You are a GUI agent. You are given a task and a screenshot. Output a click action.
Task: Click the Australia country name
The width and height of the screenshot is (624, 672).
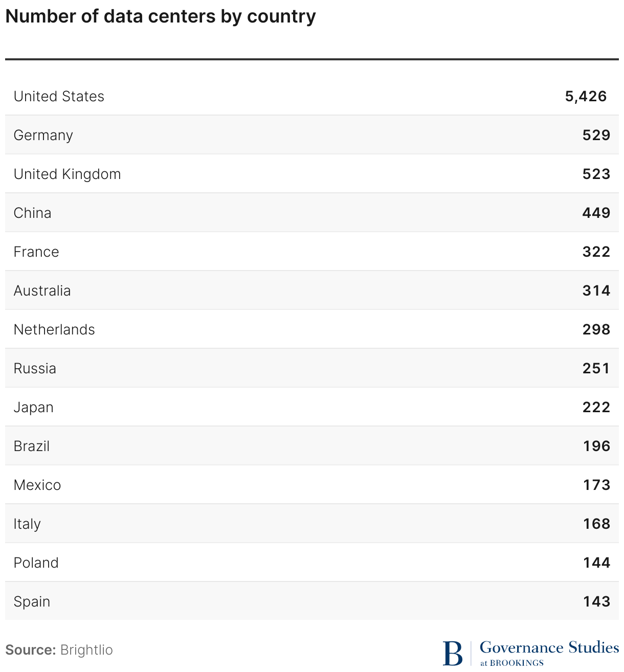42,290
